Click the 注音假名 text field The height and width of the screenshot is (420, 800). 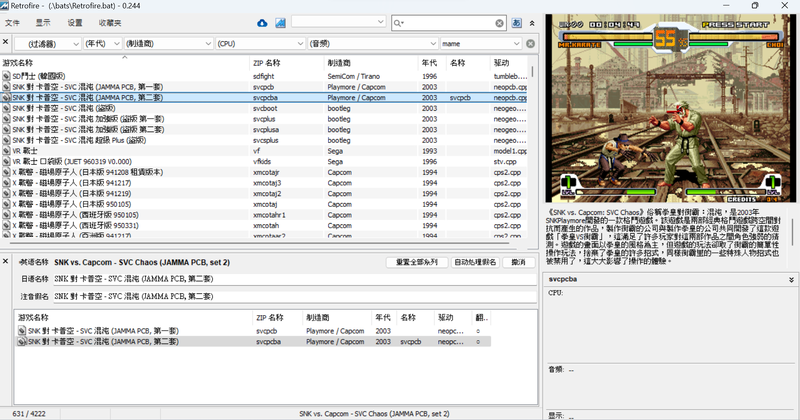click(295, 297)
